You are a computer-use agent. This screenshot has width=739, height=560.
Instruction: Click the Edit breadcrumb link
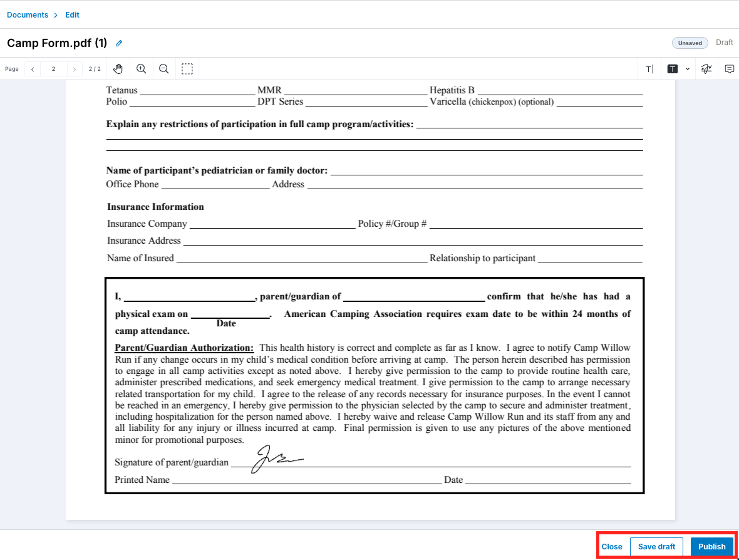pyautogui.click(x=72, y=15)
